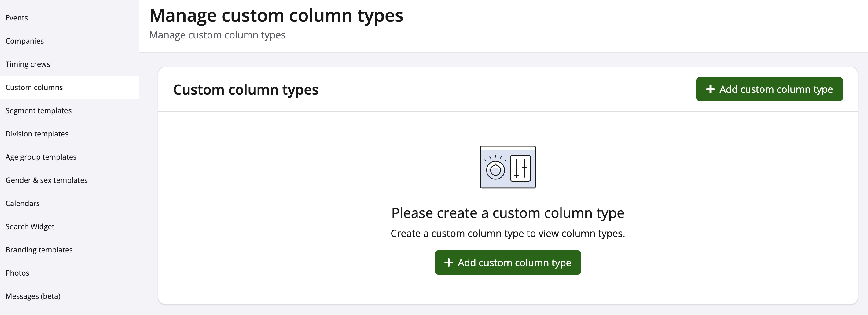
Task: Click the Manage custom column types page title
Action: pyautogui.click(x=276, y=16)
